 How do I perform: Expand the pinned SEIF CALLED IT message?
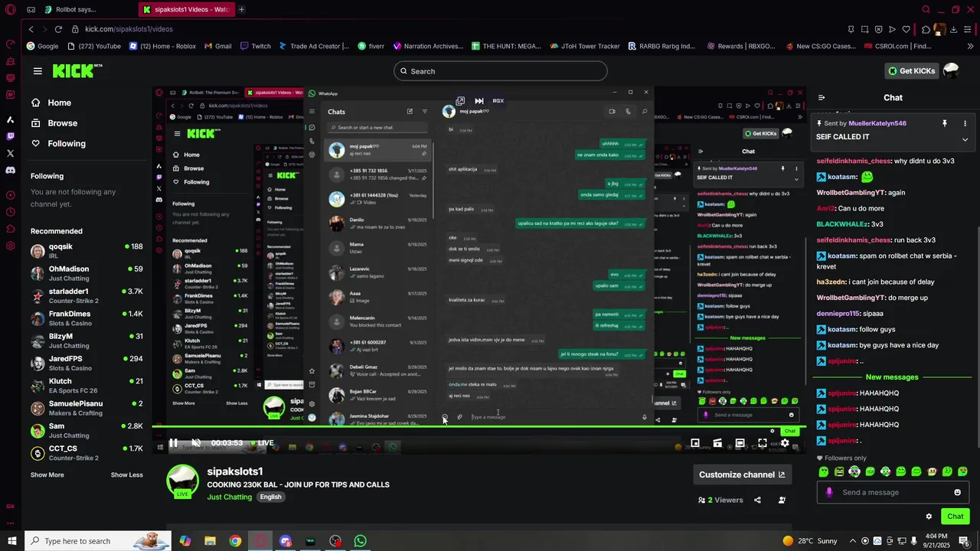[x=965, y=139]
